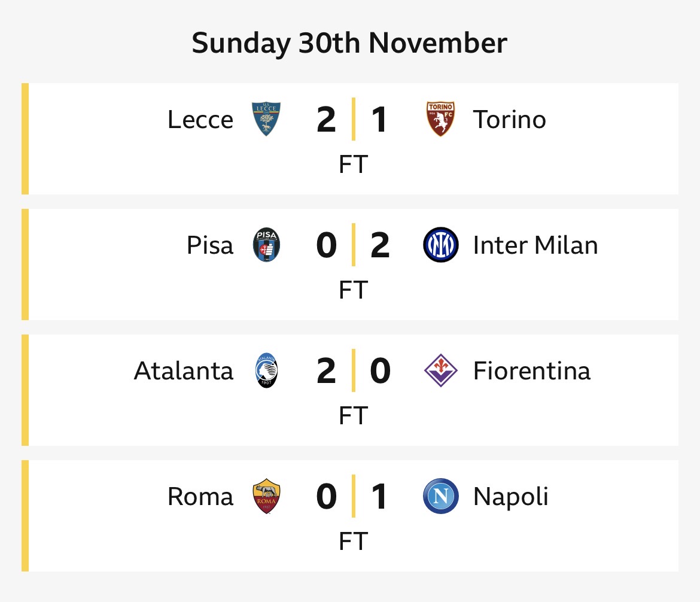Click the Sunday 30th November heading
Viewport: 700px width, 602px height.
click(349, 44)
